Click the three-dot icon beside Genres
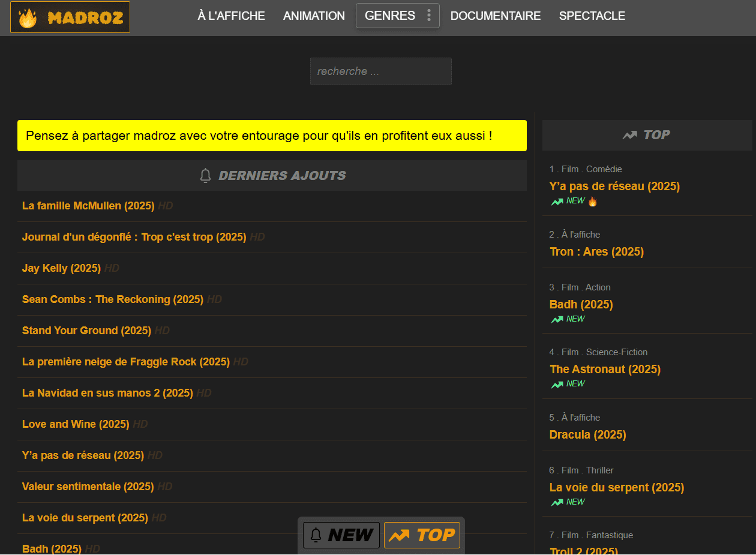This screenshot has height=555, width=756. point(428,16)
